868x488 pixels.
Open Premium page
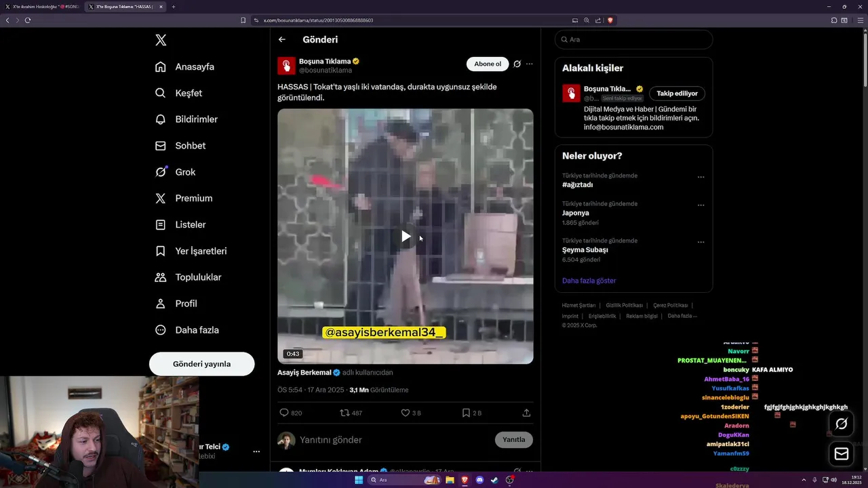click(184, 198)
